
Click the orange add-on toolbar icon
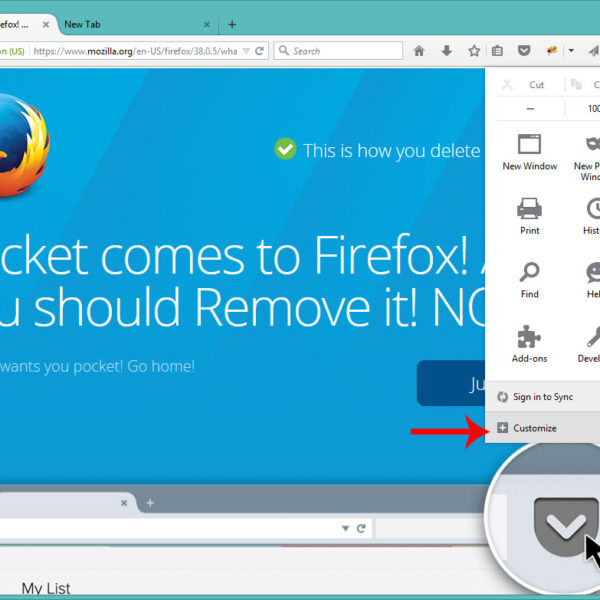(551, 50)
